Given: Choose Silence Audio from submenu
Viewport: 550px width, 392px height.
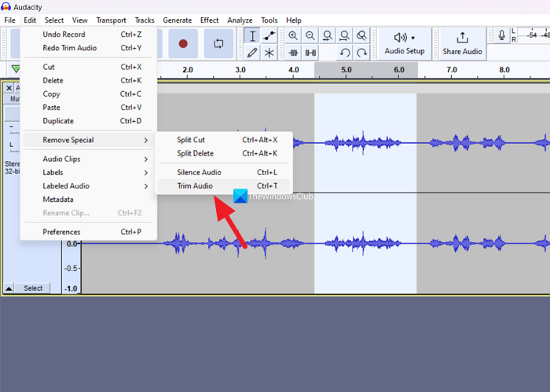Looking at the screenshot, I should coord(223,173).
